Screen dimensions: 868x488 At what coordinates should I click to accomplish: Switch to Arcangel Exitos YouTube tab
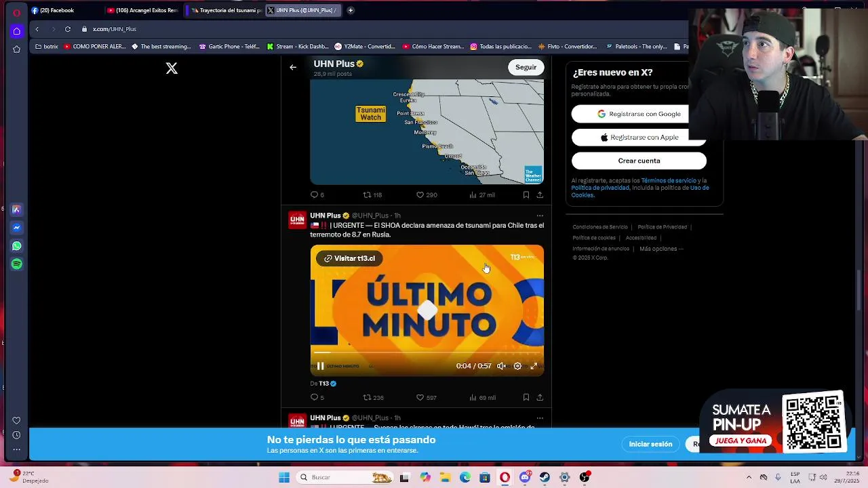point(143,10)
